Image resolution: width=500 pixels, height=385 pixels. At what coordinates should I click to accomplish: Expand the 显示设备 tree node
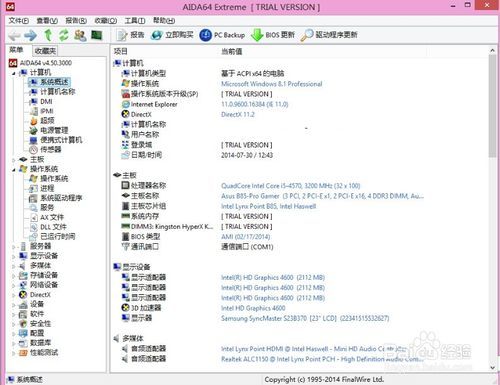(x=14, y=257)
